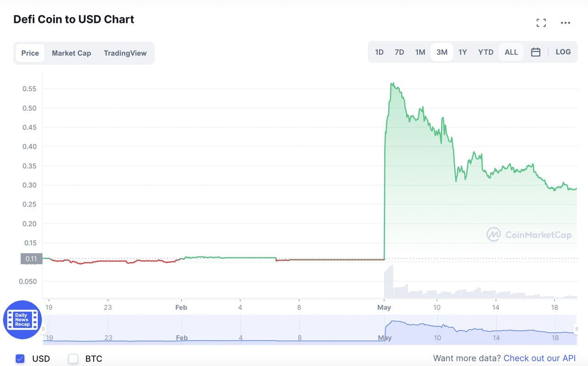Enable the BTC currency checkbox
Screen dimensions: 588x366
click(x=73, y=359)
